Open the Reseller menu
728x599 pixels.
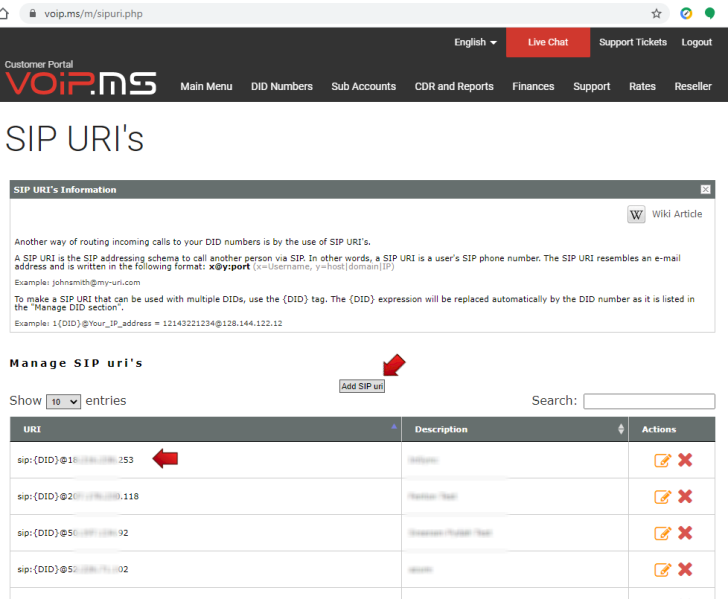(x=693, y=86)
